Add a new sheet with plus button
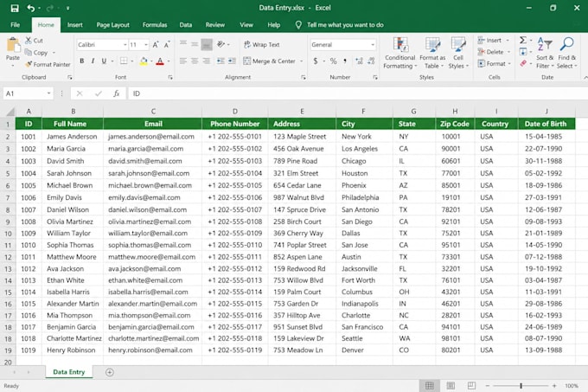 tap(110, 372)
